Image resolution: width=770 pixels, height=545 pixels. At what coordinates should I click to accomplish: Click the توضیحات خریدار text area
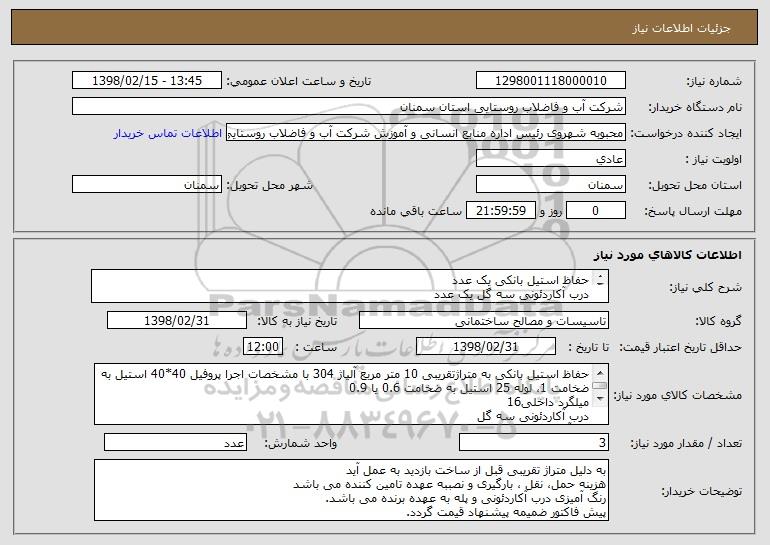point(351,490)
